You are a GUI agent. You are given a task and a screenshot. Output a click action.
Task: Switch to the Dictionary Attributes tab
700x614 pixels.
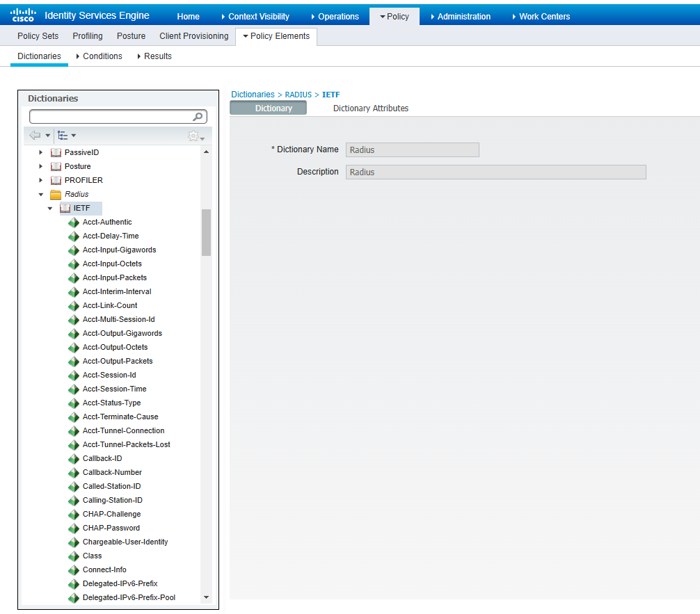click(x=370, y=108)
